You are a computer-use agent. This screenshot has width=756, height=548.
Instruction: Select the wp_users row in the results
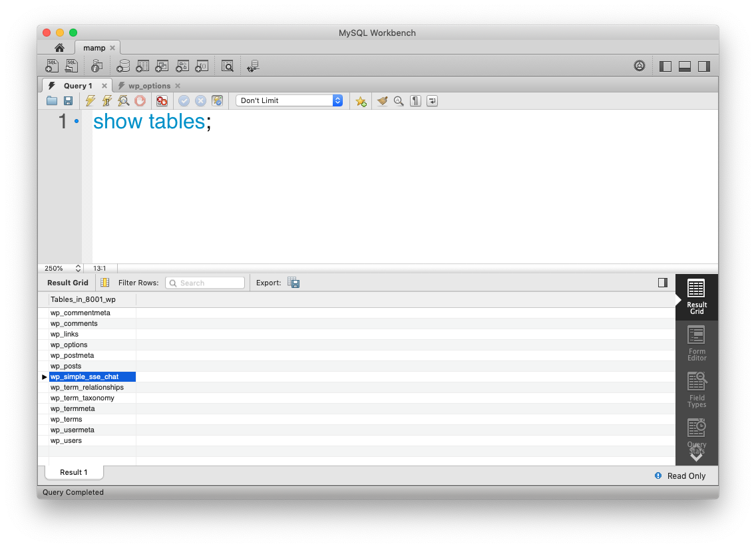[x=67, y=440]
